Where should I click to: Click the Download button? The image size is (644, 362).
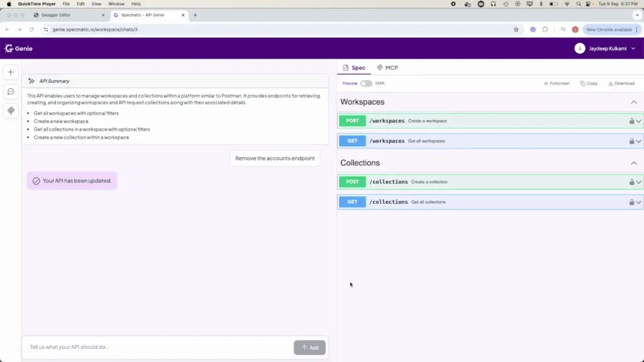621,84
